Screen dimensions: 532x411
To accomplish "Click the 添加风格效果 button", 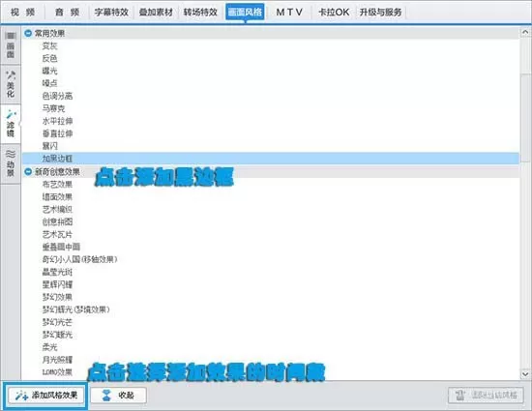I will tap(46, 396).
